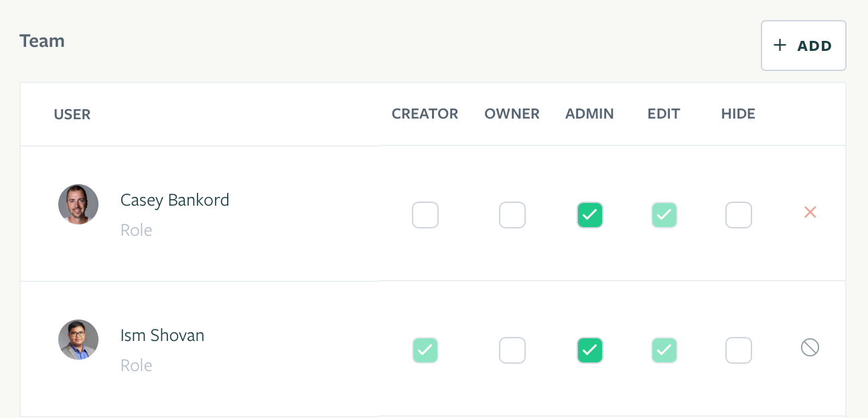Check the Hide checkbox for Ism Shovan
The height and width of the screenshot is (418, 868).
tap(739, 350)
